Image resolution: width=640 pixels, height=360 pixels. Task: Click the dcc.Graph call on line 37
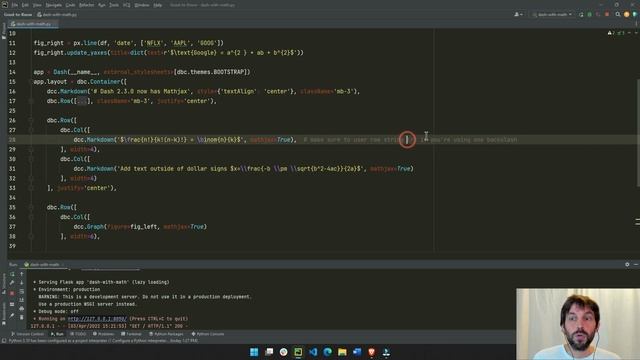pyautogui.click(x=89, y=227)
